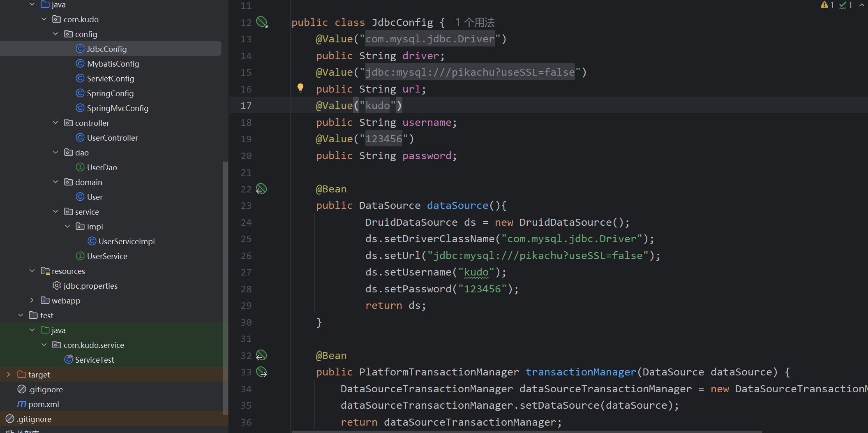Click the bean gutter icon on line 32
The width and height of the screenshot is (868, 433).
[x=261, y=355]
